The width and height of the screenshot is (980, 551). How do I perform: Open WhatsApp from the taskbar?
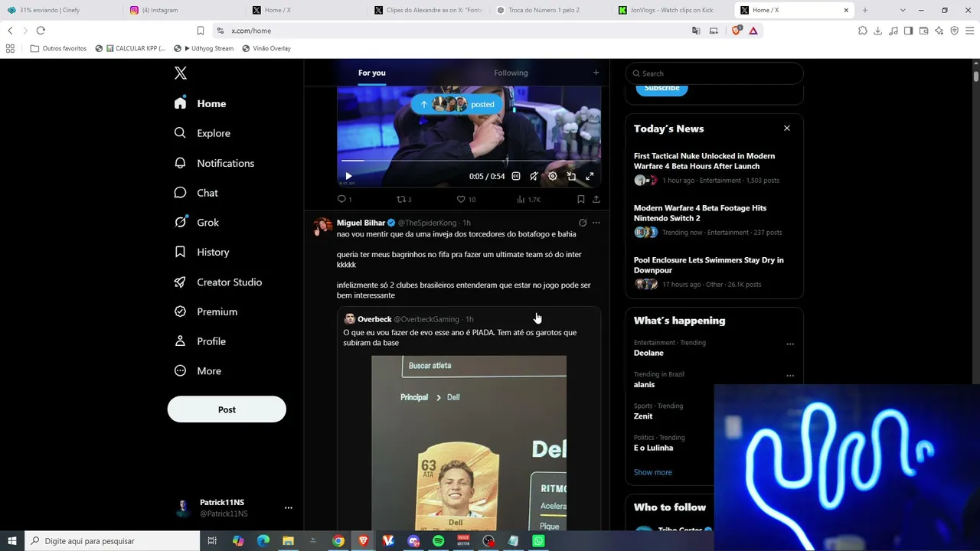pos(538,541)
